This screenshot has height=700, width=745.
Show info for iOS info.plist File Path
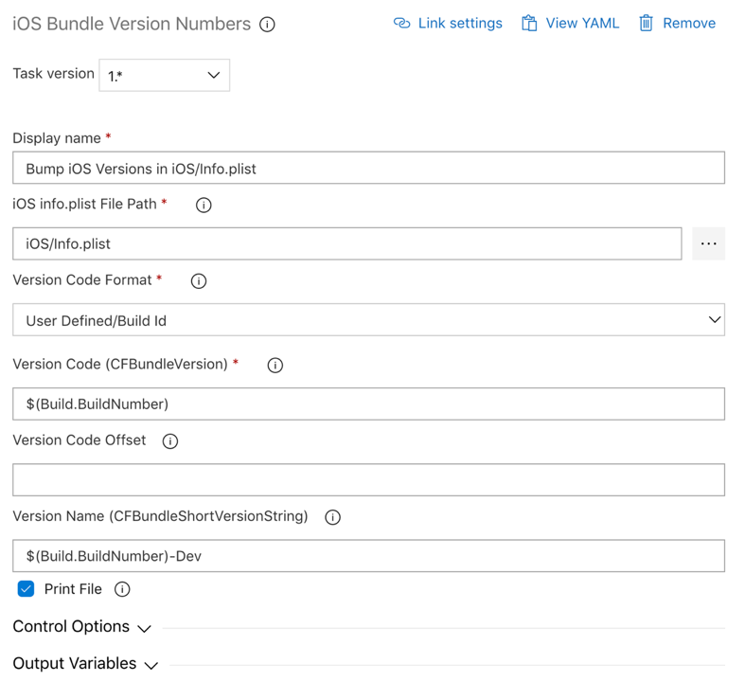pyautogui.click(x=204, y=205)
